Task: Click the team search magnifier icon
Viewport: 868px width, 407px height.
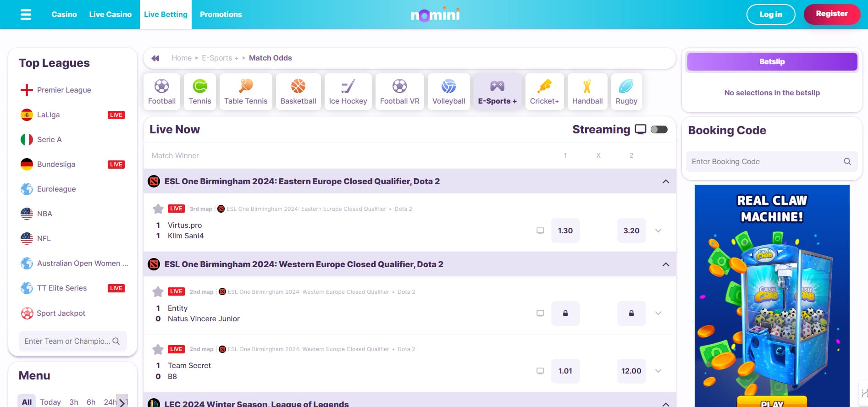Action: pyautogui.click(x=116, y=341)
